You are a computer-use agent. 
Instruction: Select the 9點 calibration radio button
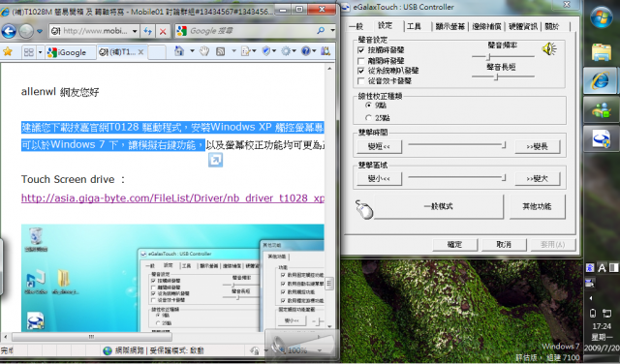coord(368,106)
